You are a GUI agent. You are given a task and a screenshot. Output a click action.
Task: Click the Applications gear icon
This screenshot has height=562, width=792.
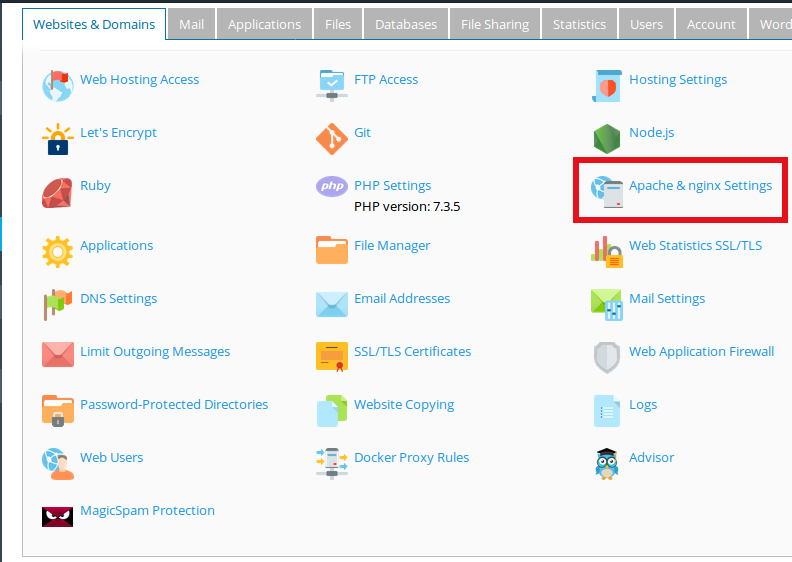point(58,252)
